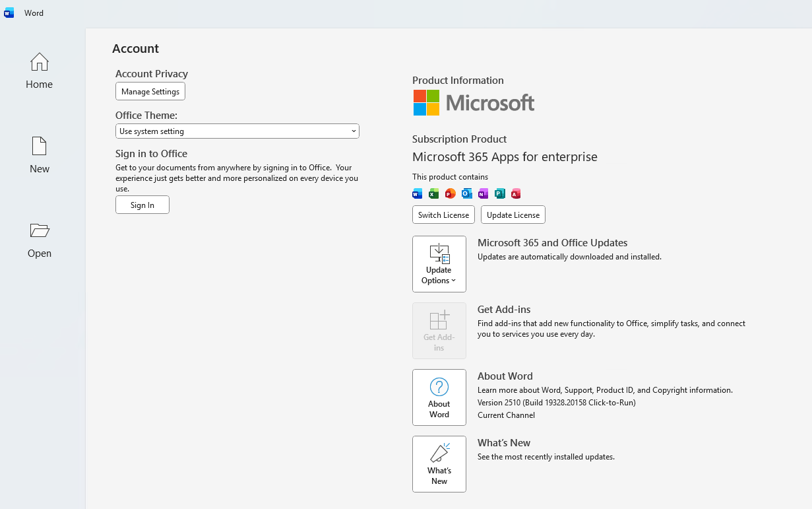812x509 pixels.
Task: Open the About Word question-mark button
Action: coord(439,397)
